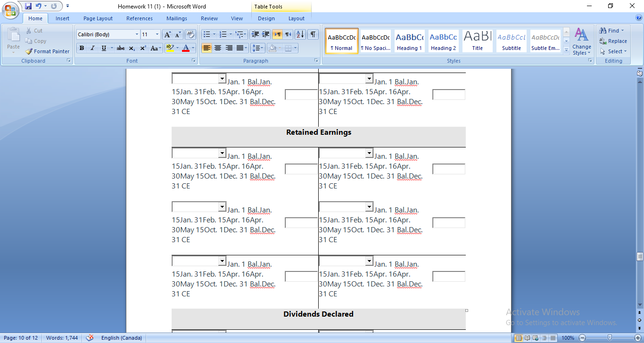The height and width of the screenshot is (343, 644).
Task: Toggle Underline formatting
Action: point(104,48)
